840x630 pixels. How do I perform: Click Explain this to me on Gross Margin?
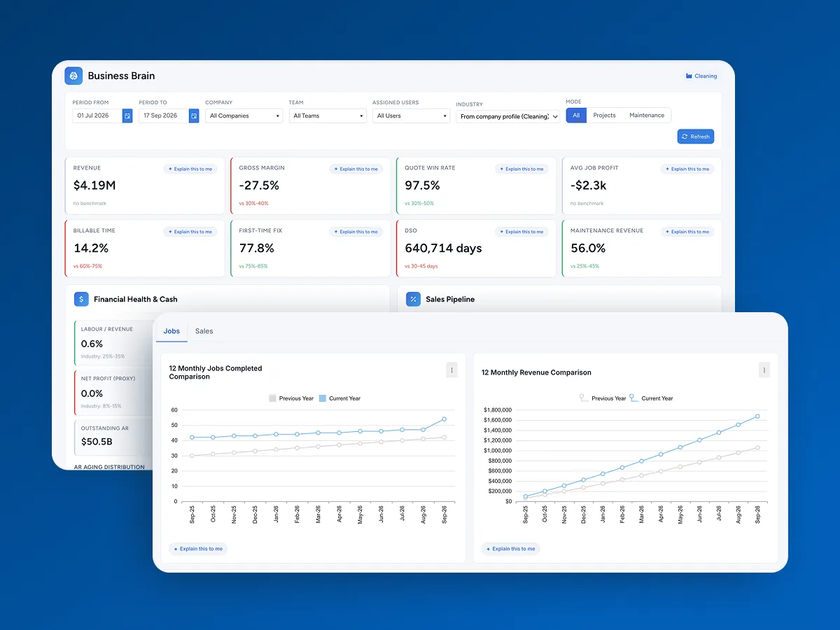[356, 169]
